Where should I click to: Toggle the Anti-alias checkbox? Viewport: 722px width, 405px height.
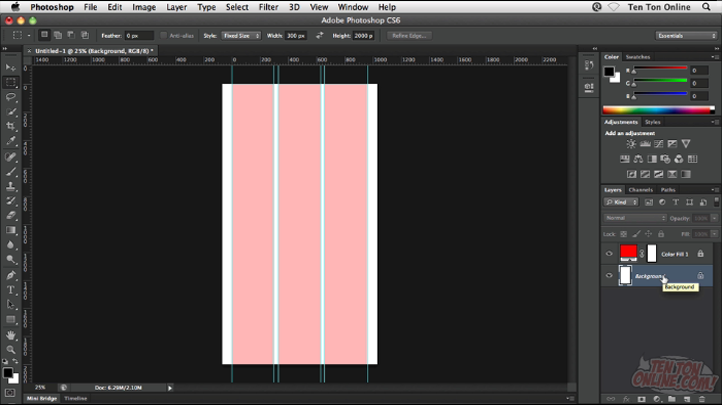tap(163, 35)
